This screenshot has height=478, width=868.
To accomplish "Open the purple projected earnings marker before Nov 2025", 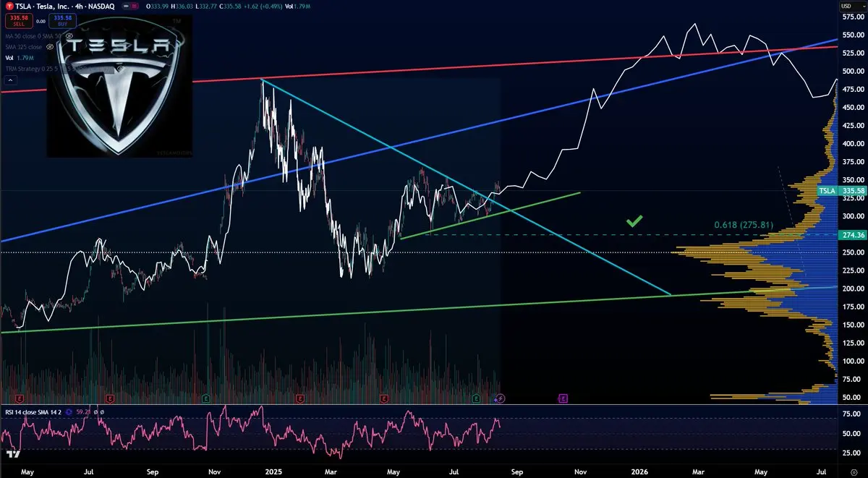I will coord(563,398).
